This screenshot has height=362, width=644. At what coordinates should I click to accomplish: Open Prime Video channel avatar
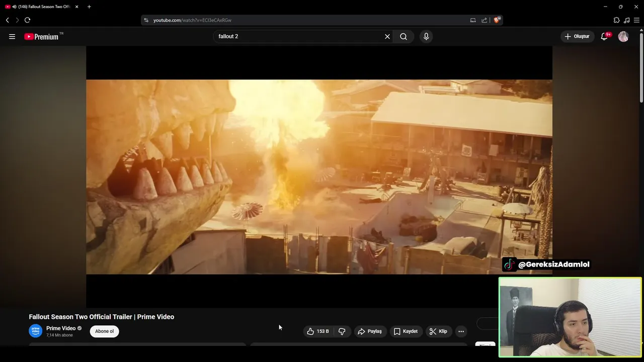tap(35, 331)
